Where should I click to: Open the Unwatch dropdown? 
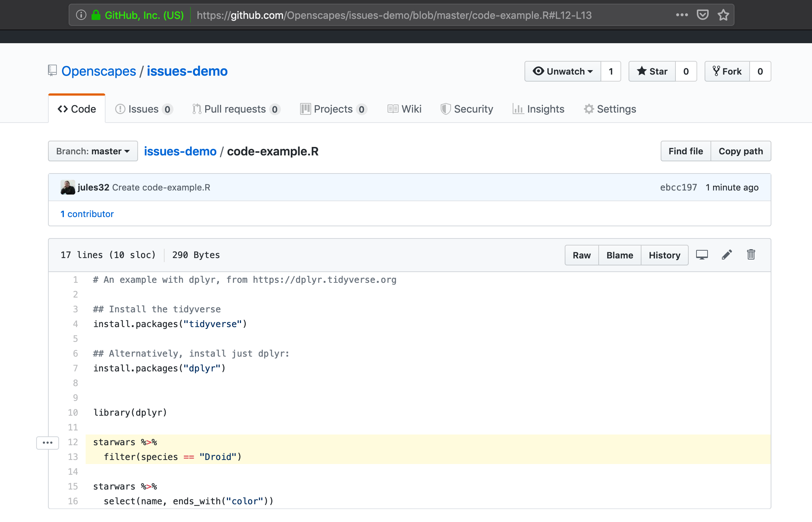(x=563, y=71)
